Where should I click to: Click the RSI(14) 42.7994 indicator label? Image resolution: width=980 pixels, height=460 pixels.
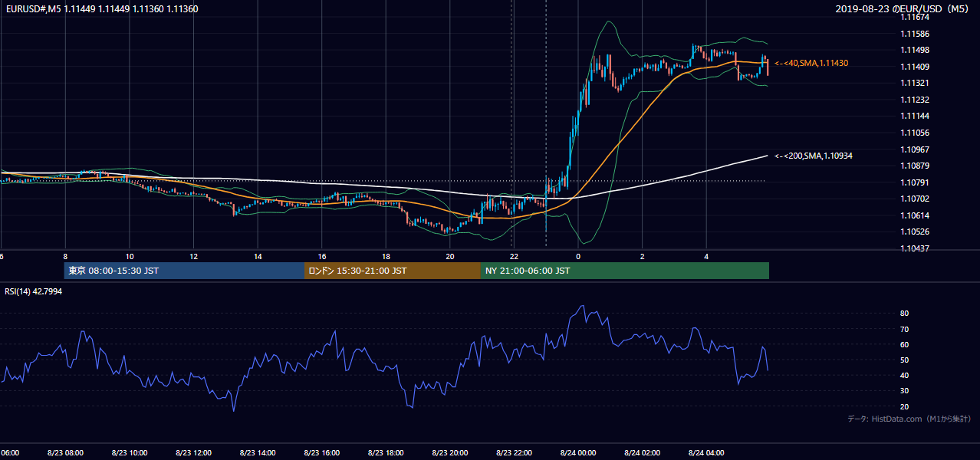click(x=33, y=291)
